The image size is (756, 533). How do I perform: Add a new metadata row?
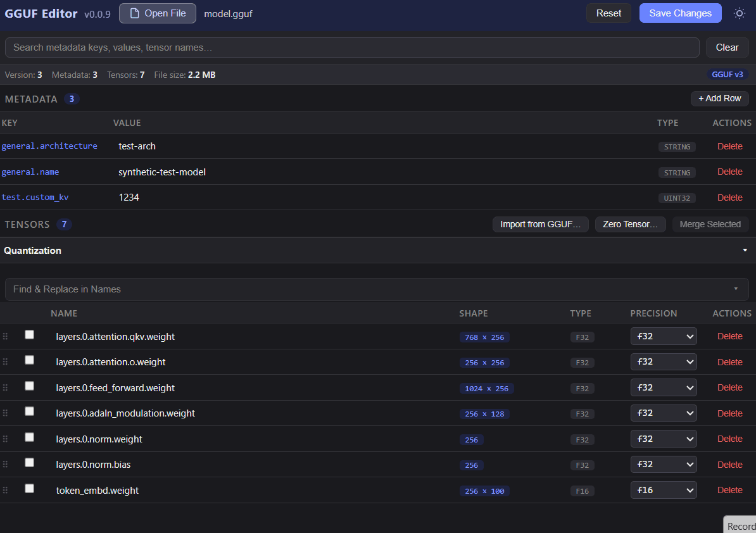click(720, 98)
